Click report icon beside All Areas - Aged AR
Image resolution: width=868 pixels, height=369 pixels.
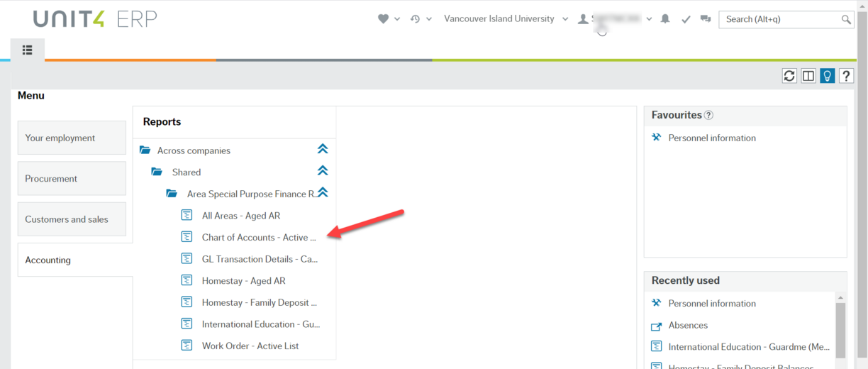pyautogui.click(x=187, y=215)
